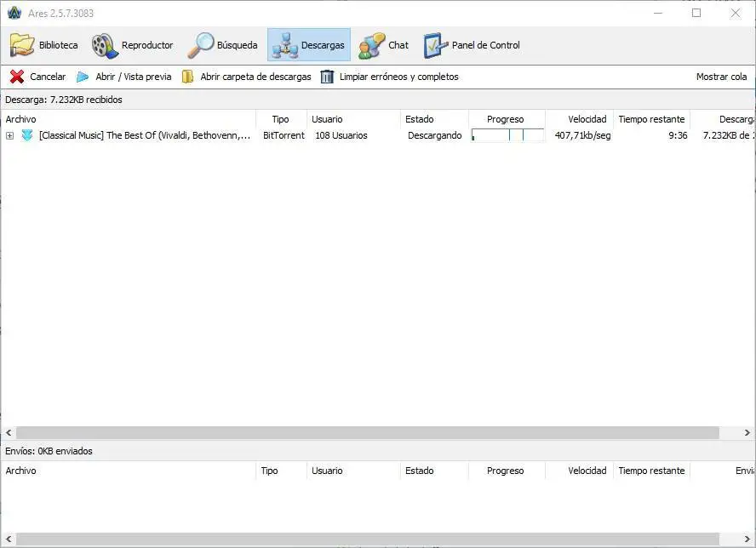
Task: Click Abrir carpeta de descargas
Action: [255, 77]
